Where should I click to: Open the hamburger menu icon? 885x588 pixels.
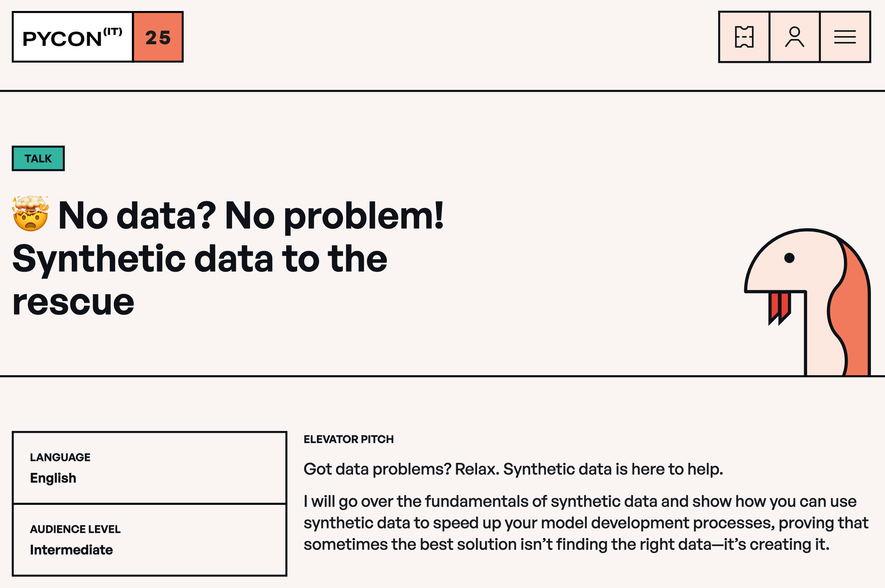845,37
